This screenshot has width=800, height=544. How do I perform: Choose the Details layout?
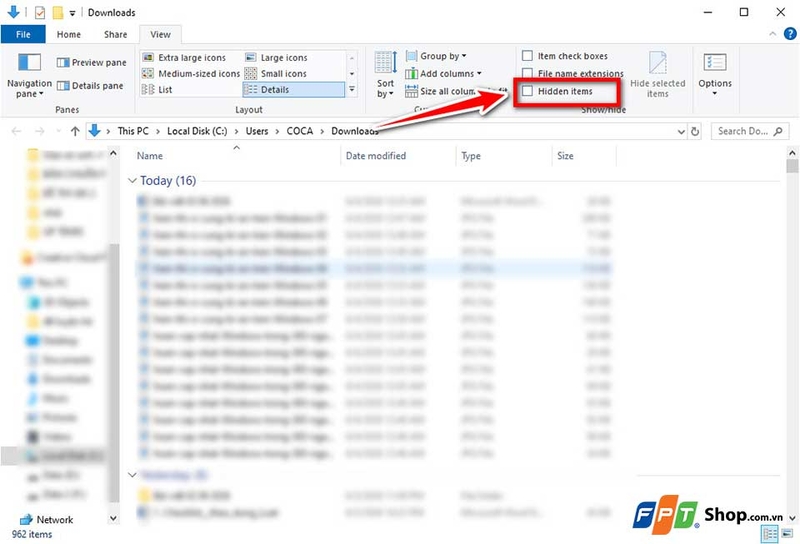pos(293,89)
